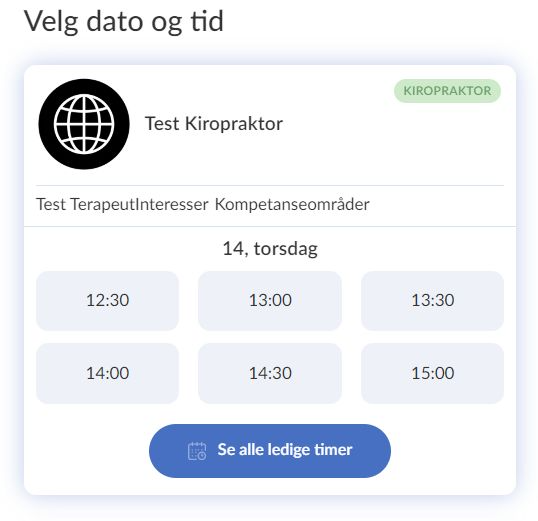
Task: Open Se alle ledige timer
Action: point(270,451)
